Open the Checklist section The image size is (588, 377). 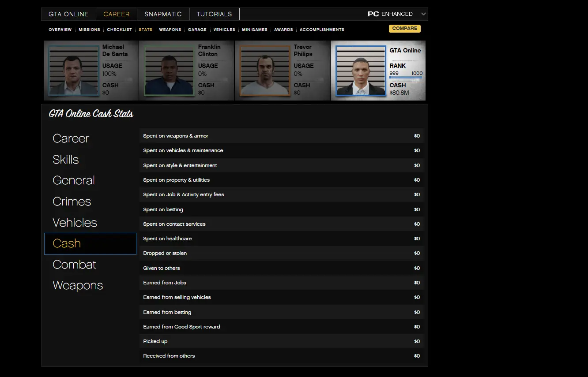(119, 30)
